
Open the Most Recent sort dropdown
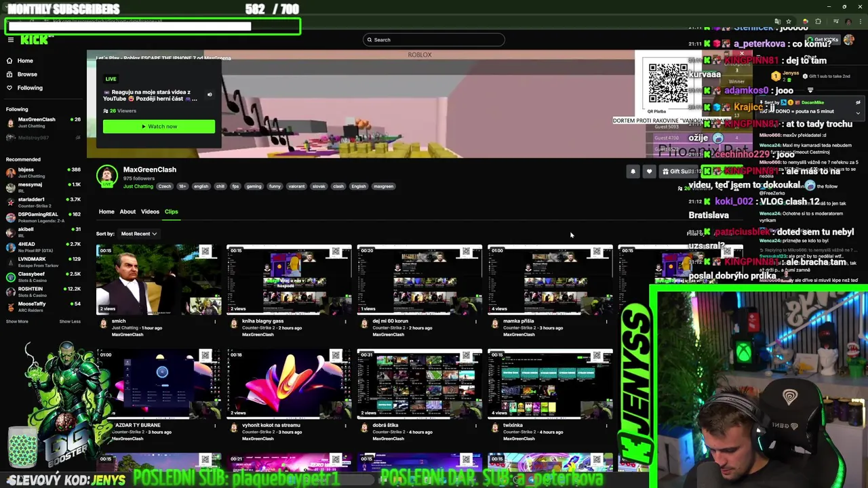pyautogui.click(x=138, y=234)
